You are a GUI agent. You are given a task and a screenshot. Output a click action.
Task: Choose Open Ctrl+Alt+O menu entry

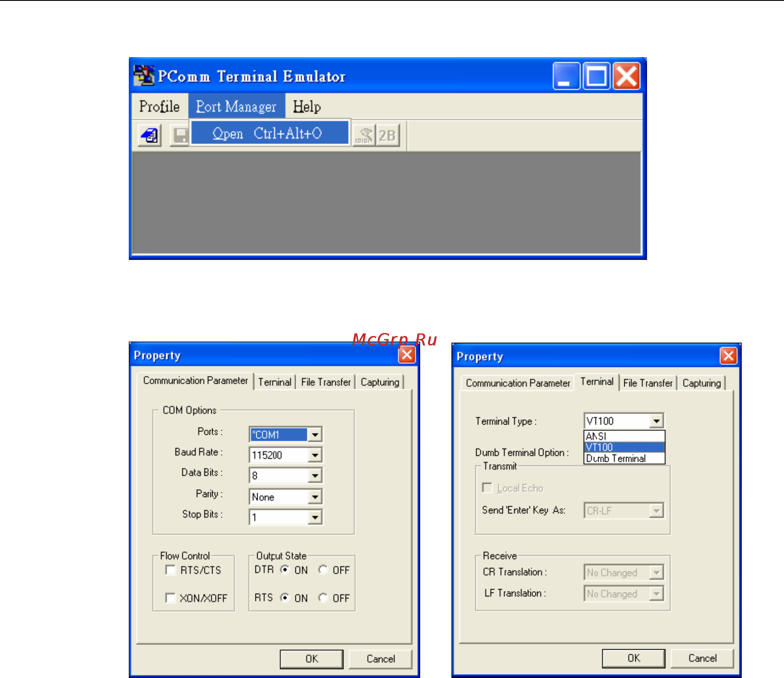click(270, 133)
